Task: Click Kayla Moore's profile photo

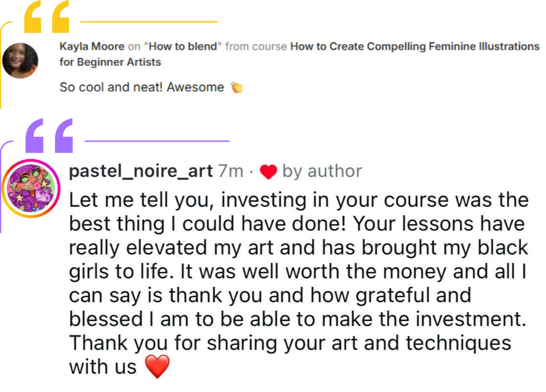Action: [x=20, y=61]
